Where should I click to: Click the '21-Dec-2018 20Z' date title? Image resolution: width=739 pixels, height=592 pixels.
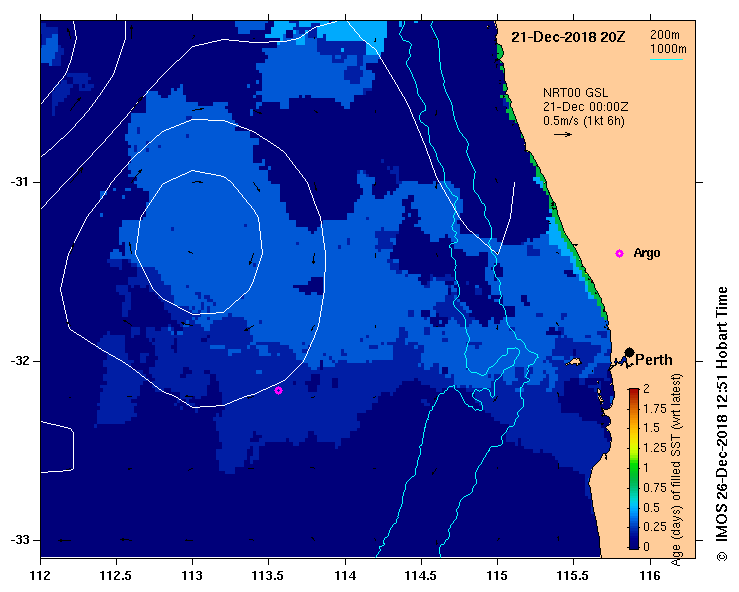click(x=568, y=37)
